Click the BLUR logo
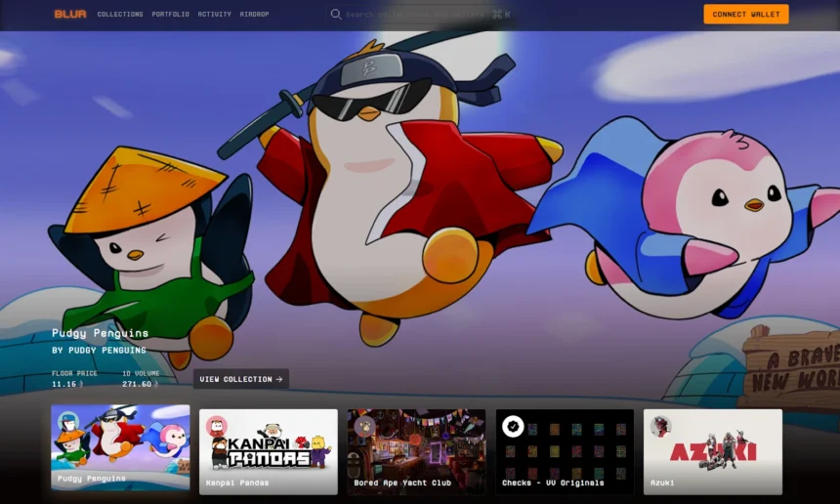Screen dimensions: 840x504 point(70,14)
